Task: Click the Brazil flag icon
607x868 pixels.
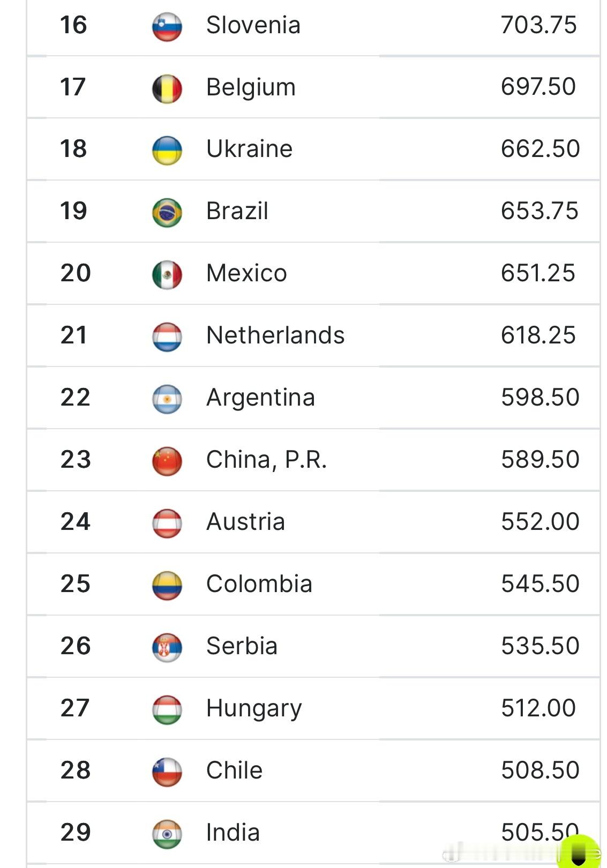Action: click(x=167, y=213)
